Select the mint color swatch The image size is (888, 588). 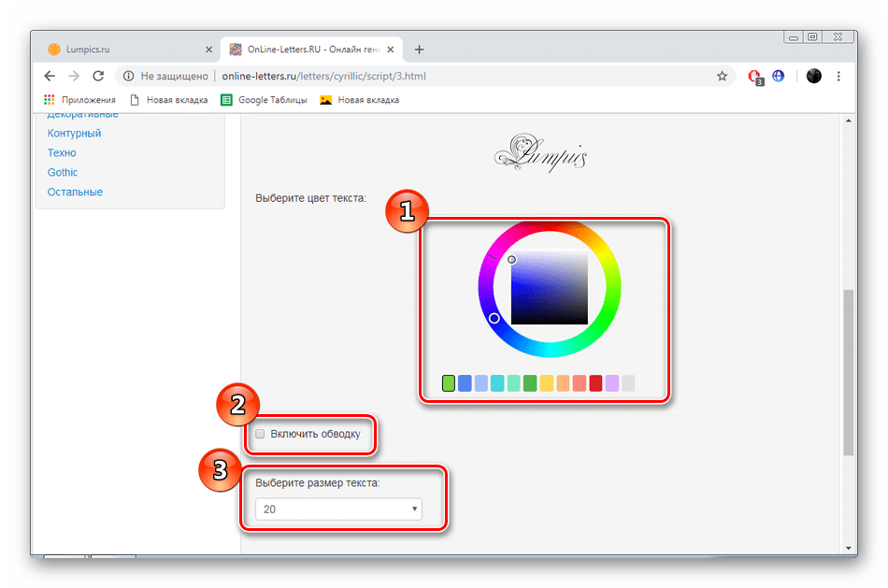[x=514, y=383]
